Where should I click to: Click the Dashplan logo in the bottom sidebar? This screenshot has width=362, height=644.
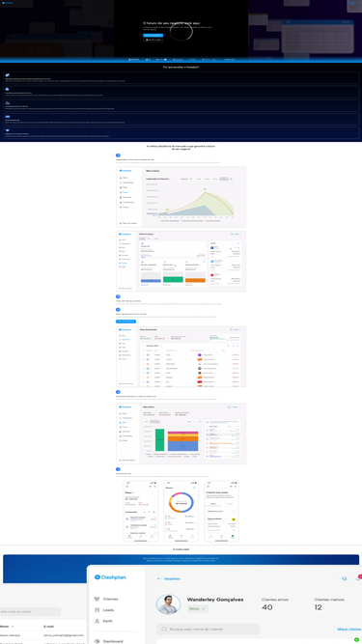tap(110, 577)
